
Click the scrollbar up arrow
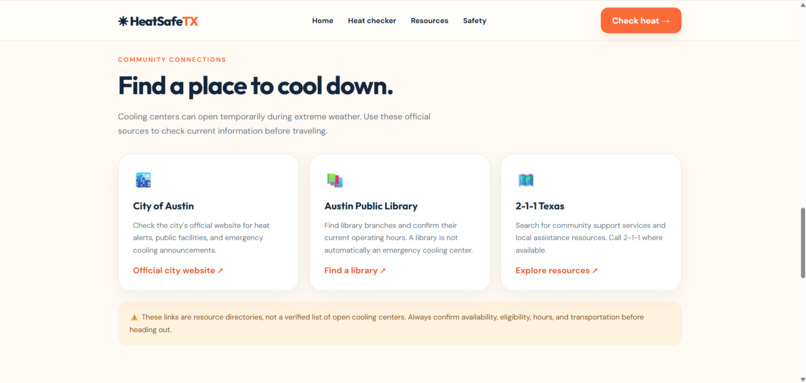803,4
